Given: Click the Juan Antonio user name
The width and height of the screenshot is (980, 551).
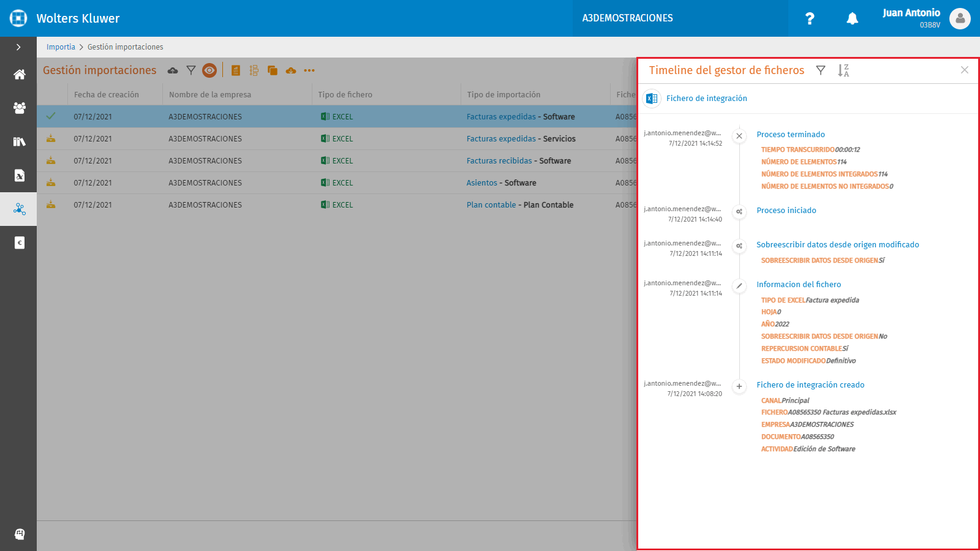Looking at the screenshot, I should 911,13.
